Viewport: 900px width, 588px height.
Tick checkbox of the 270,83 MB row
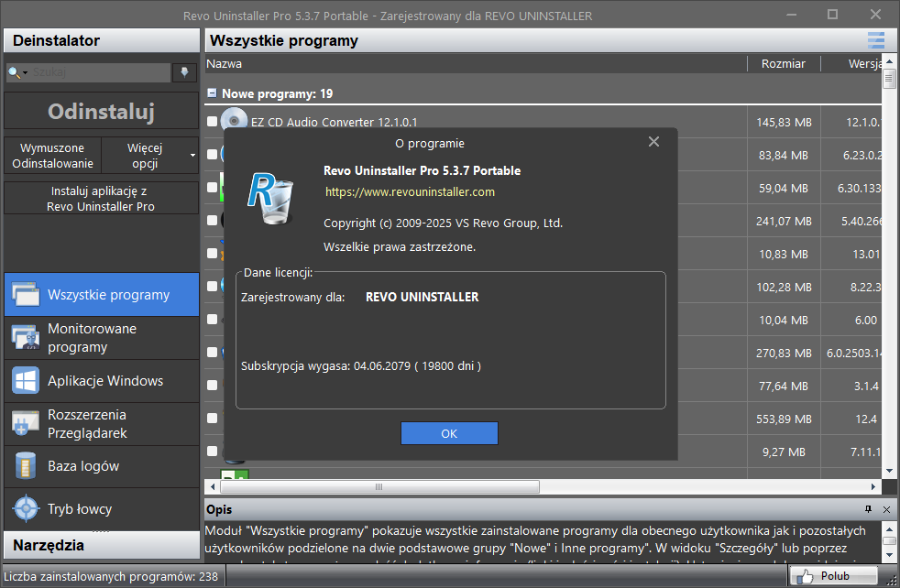(x=213, y=353)
